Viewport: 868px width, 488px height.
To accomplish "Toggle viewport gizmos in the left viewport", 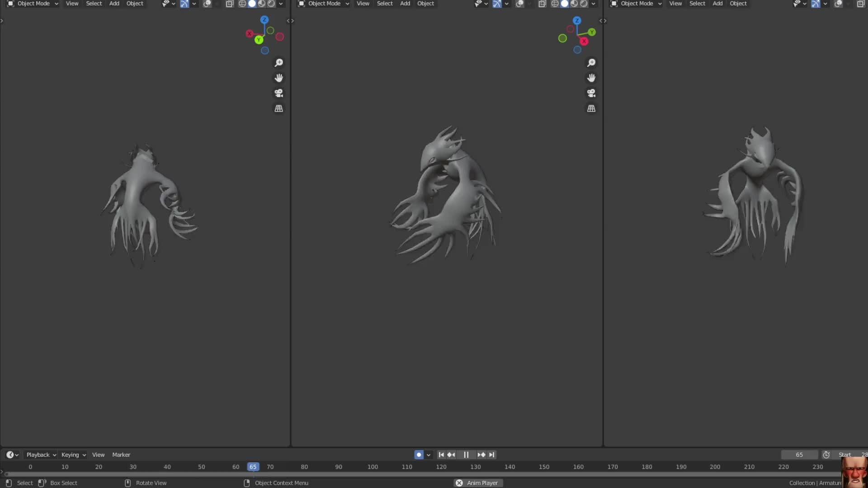I will (x=184, y=4).
